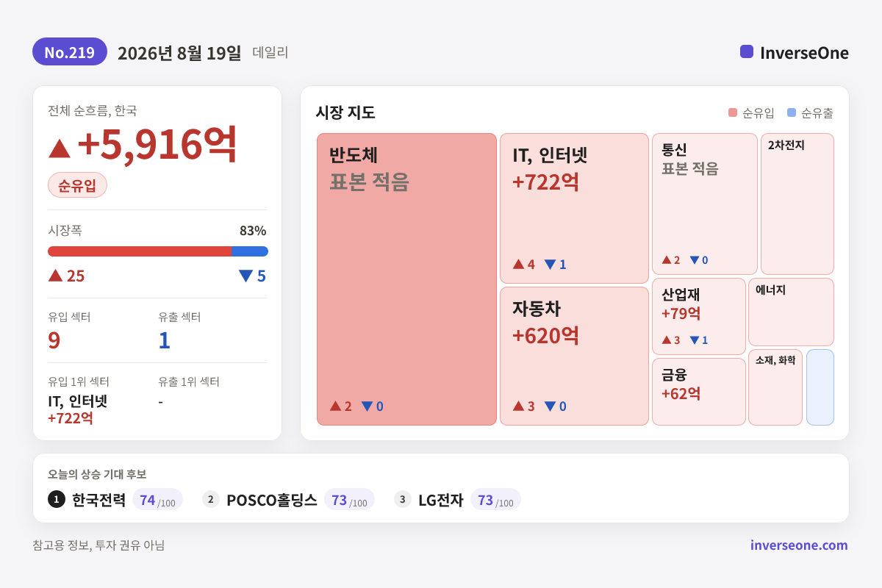Open the 한국전력 candidate
The width and height of the screenshot is (882, 588).
[98, 500]
